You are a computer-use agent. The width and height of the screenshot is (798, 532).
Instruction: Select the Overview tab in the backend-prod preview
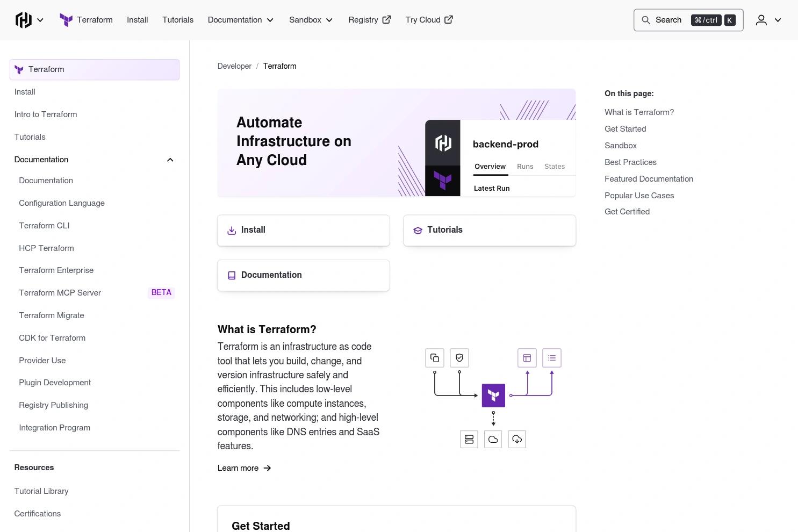pyautogui.click(x=490, y=167)
